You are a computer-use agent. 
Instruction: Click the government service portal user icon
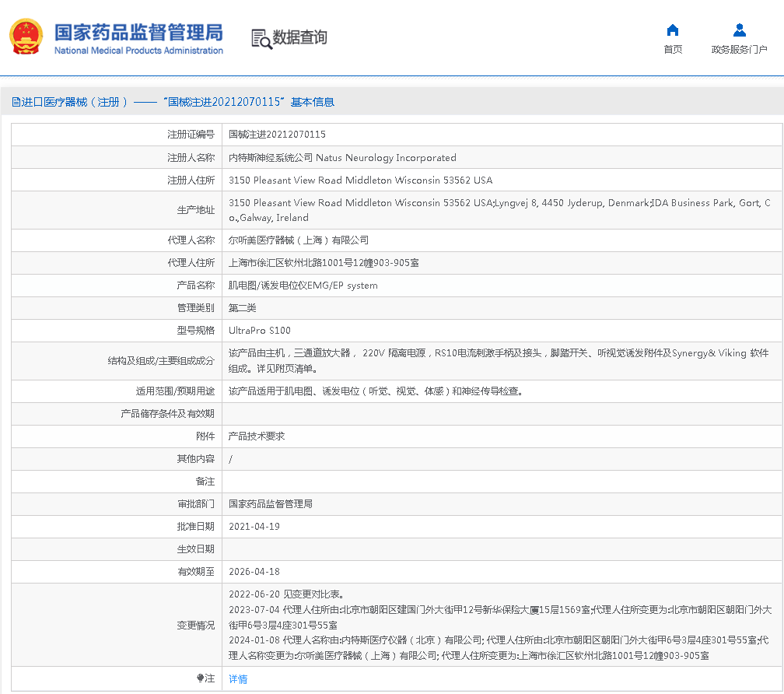click(x=739, y=30)
